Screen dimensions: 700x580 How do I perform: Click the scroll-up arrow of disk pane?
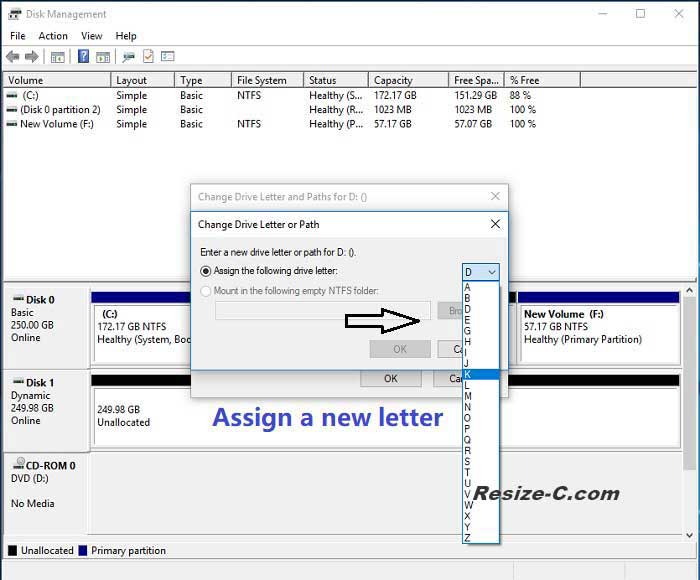(x=689, y=290)
